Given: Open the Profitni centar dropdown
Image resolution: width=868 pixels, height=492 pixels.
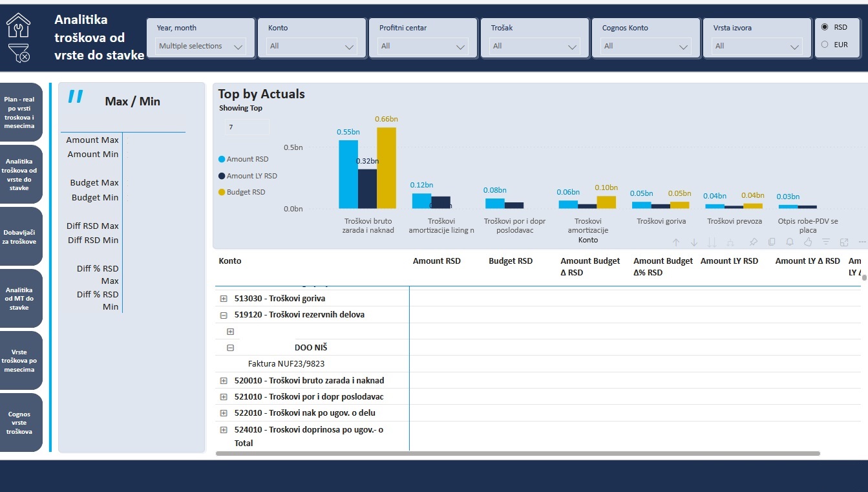Looking at the screenshot, I should click(x=423, y=46).
